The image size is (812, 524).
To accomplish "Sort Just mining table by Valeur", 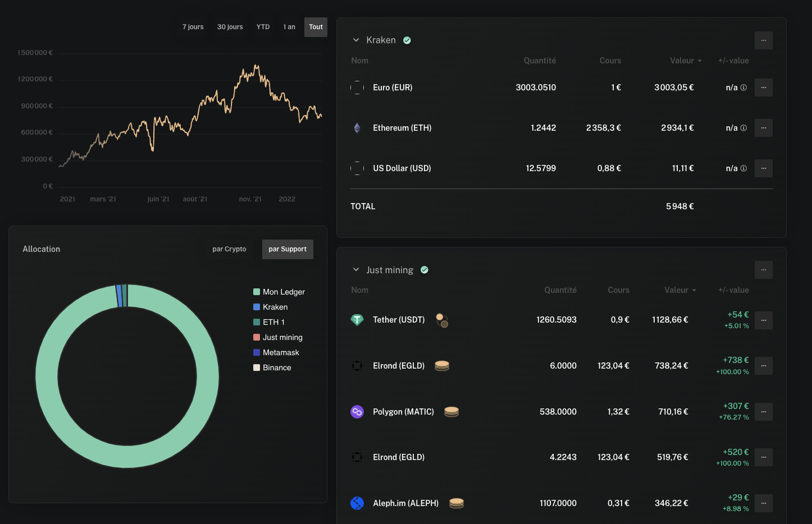I will (680, 290).
